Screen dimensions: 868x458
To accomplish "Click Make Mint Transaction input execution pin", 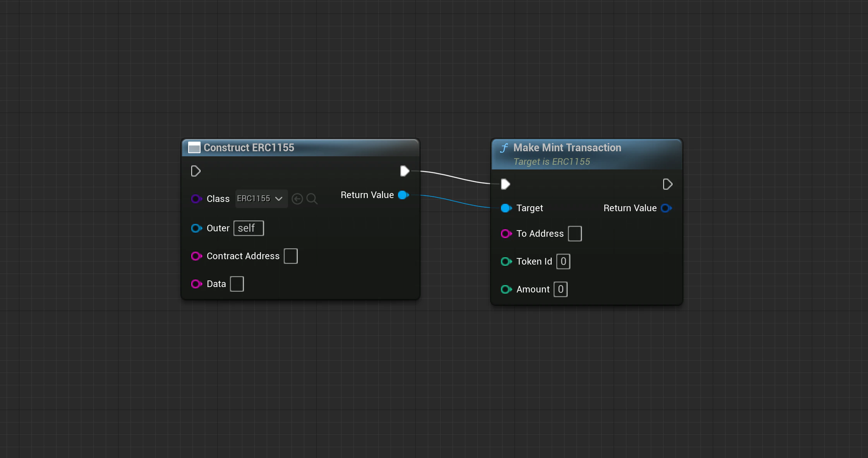I will [505, 184].
